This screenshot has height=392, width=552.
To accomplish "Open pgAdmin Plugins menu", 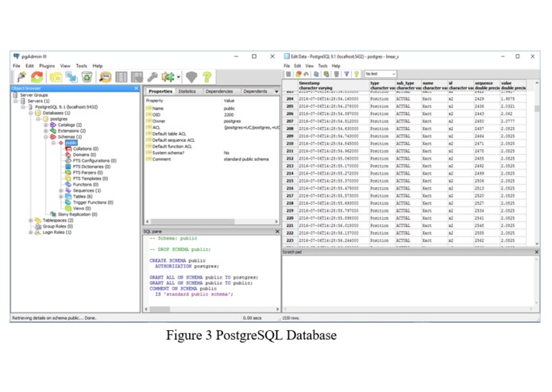I will click(x=47, y=66).
